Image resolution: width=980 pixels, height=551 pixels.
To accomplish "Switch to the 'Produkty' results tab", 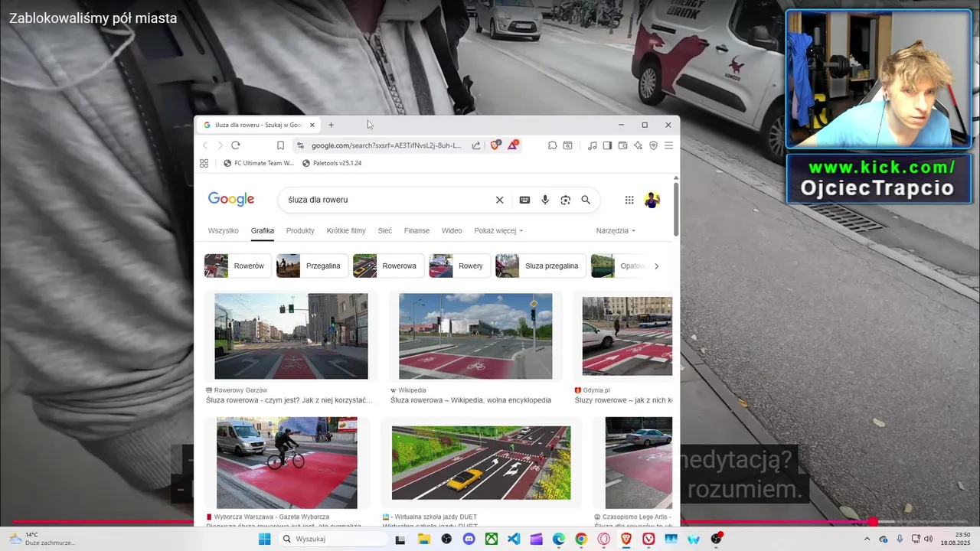I will point(300,230).
